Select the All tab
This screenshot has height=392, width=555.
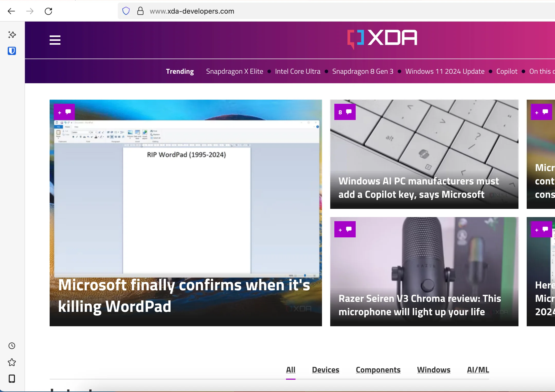pyautogui.click(x=291, y=370)
